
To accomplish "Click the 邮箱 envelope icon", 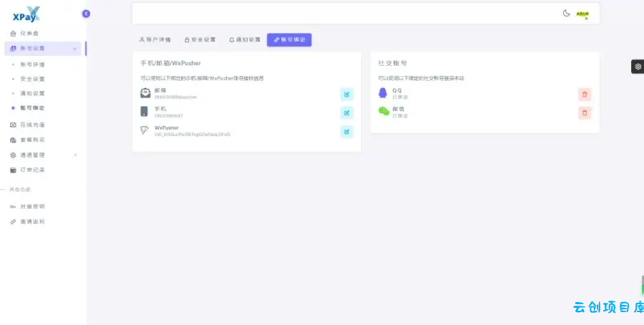I will click(145, 93).
